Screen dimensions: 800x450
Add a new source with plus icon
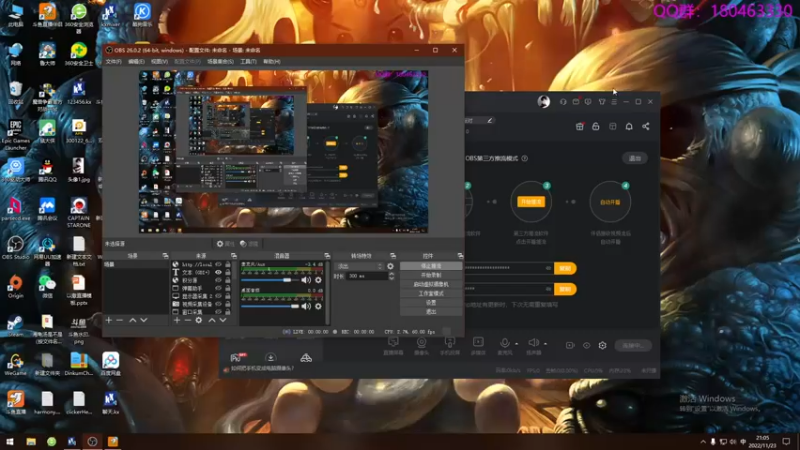pos(177,320)
